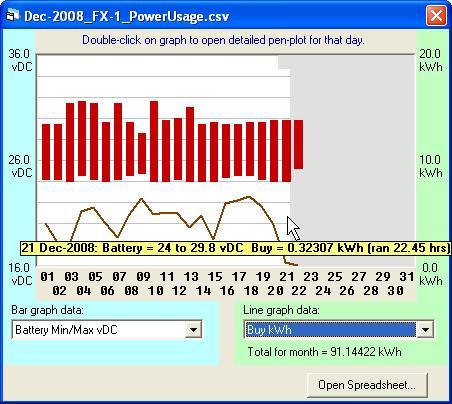Click the Buy kWh line peak near day 18
452x404 pixels.
[249, 197]
